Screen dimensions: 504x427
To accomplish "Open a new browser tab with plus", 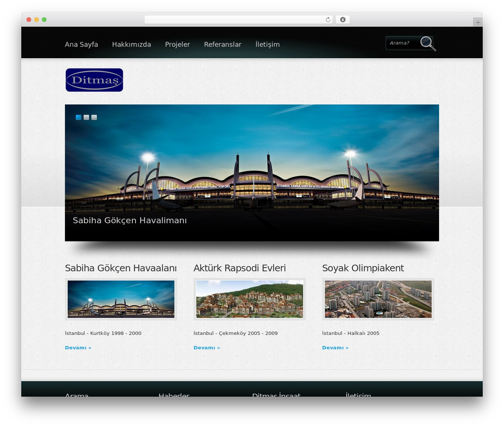I will pyautogui.click(x=478, y=22).
